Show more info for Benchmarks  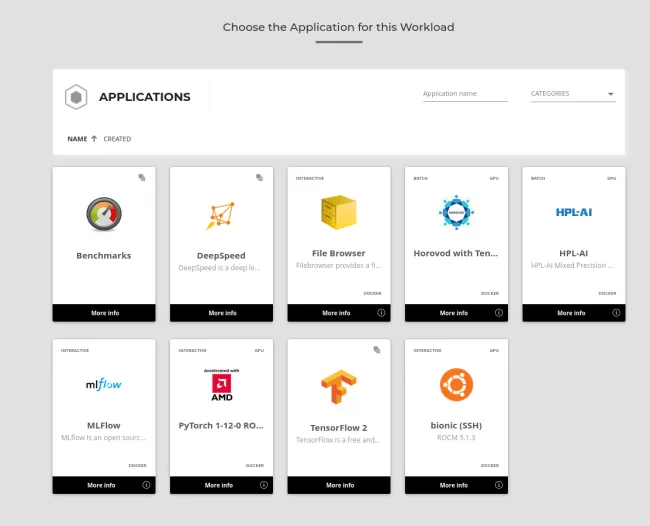click(105, 313)
